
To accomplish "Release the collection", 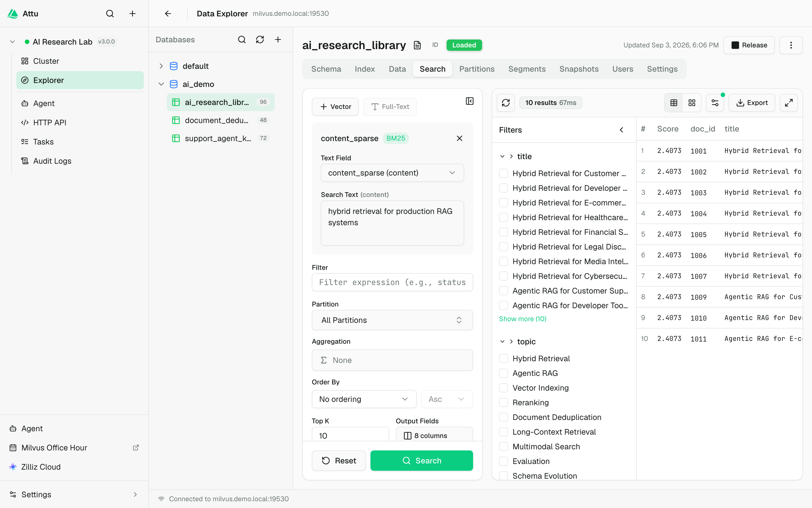I will point(749,45).
